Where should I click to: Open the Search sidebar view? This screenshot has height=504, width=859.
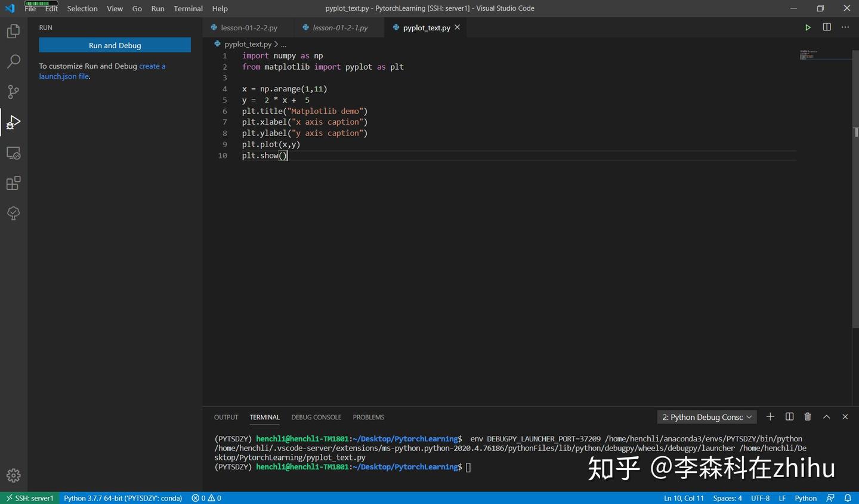[x=13, y=61]
